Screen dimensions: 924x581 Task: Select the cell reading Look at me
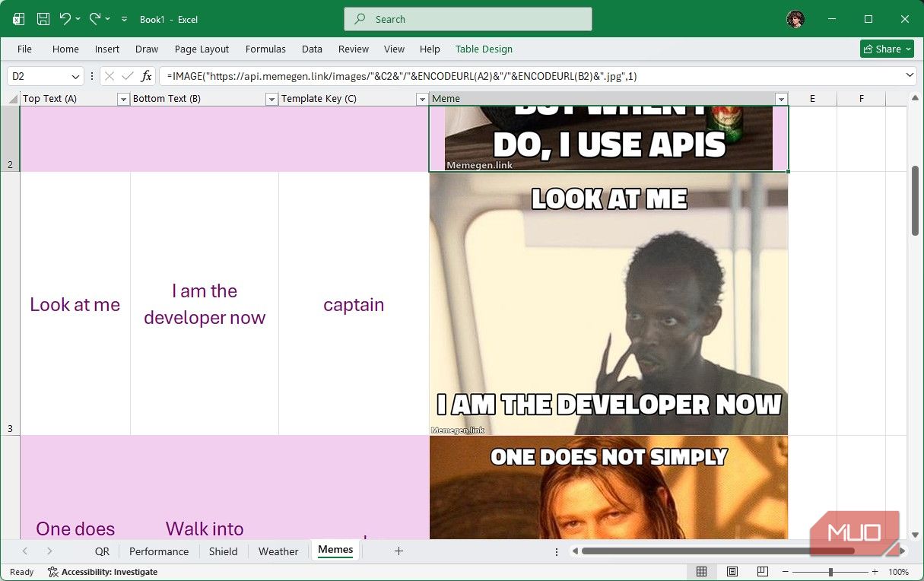[75, 304]
